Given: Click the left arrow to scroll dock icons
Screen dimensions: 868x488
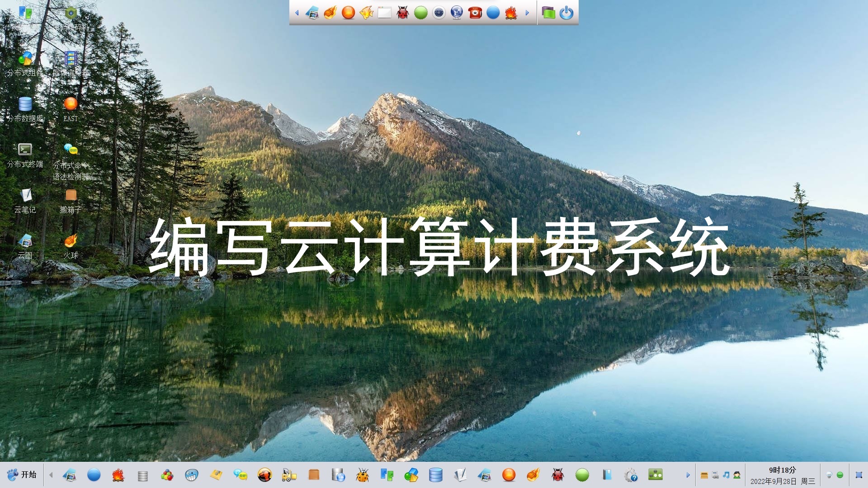Looking at the screenshot, I should pyautogui.click(x=297, y=13).
